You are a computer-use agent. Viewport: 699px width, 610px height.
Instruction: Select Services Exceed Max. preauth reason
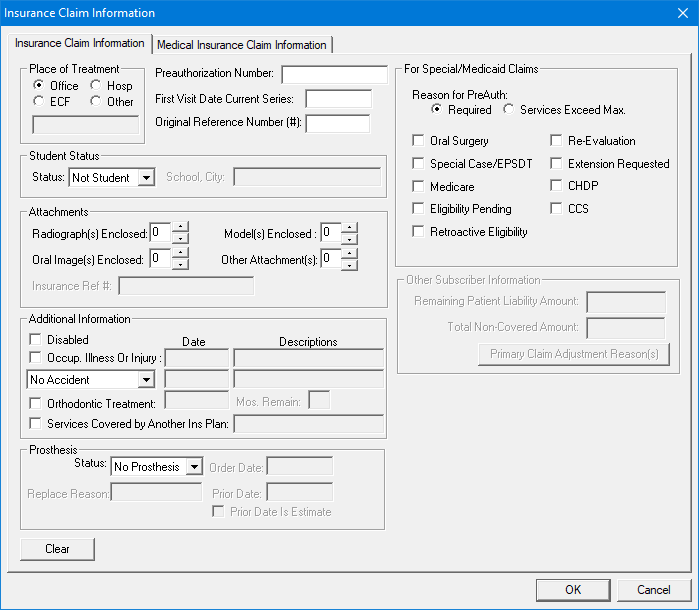(x=509, y=110)
